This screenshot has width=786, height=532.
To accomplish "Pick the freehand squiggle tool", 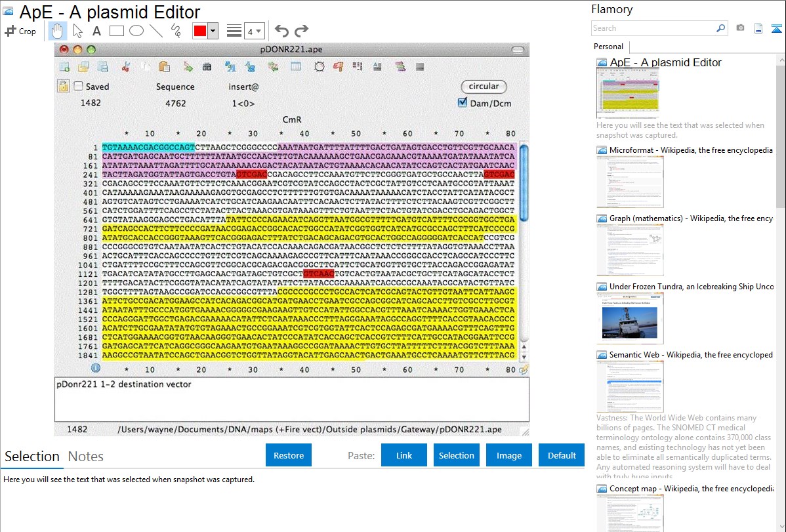I will (176, 31).
